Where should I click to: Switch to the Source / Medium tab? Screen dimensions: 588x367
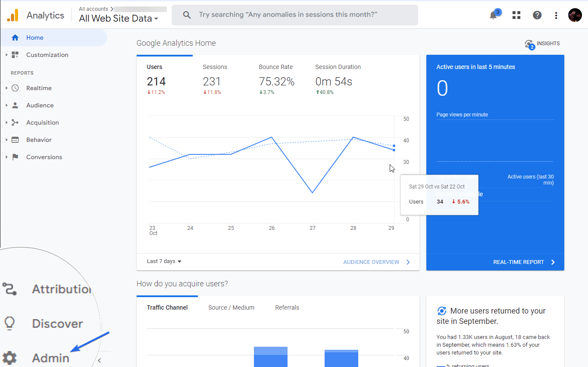click(x=231, y=307)
